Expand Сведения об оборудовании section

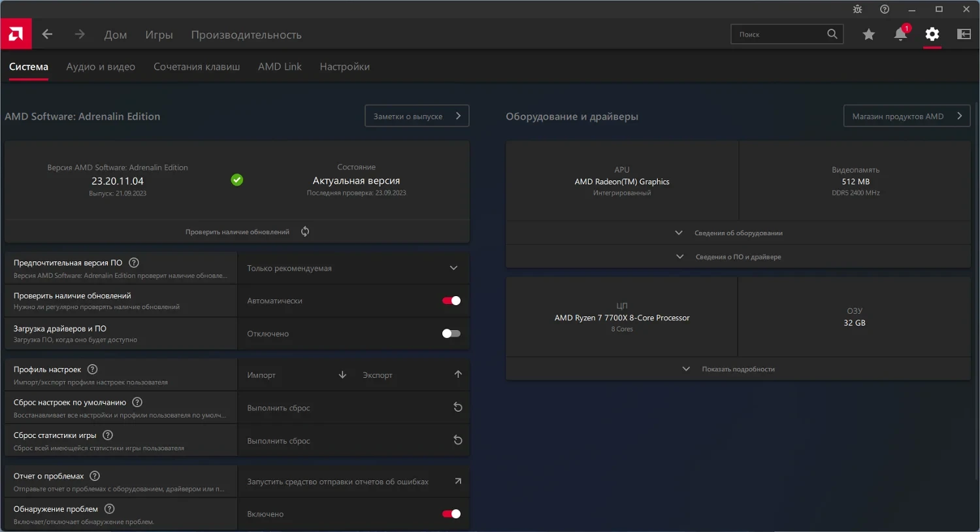(738, 233)
